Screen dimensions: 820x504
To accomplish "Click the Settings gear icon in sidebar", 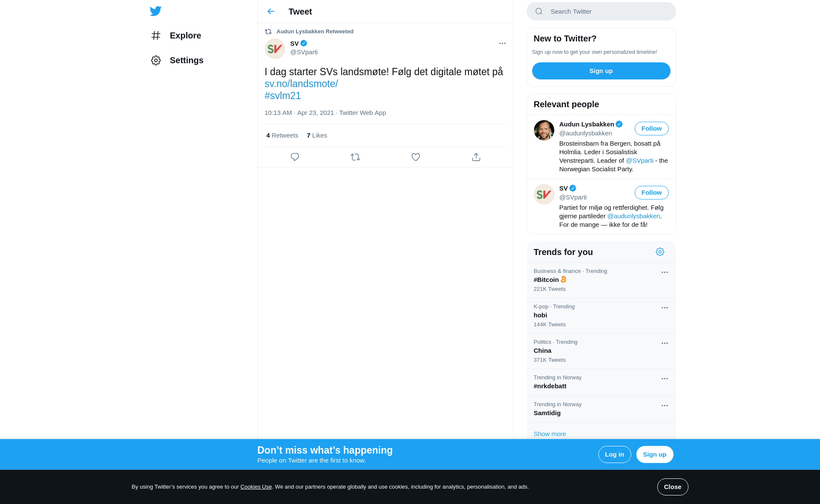I will click(156, 60).
